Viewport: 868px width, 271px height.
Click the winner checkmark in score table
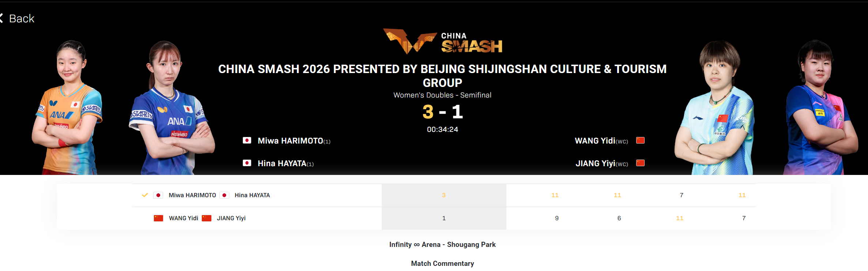click(x=145, y=195)
